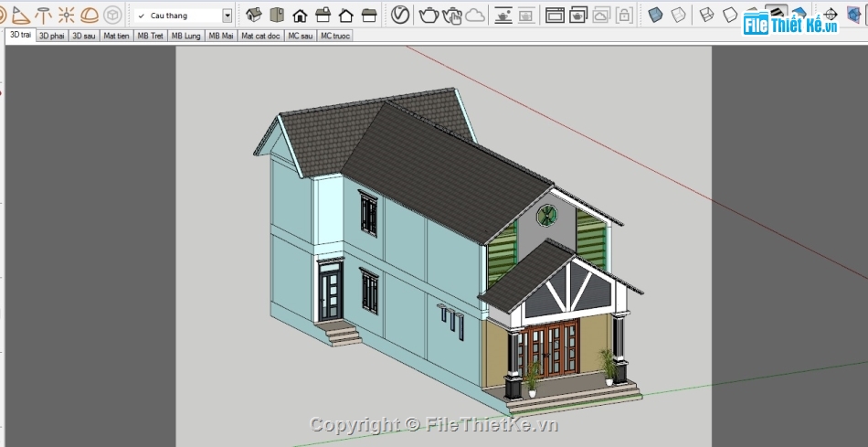Screen dimensions: 868x447
Task: Switch to Right view
Action: [323, 15]
